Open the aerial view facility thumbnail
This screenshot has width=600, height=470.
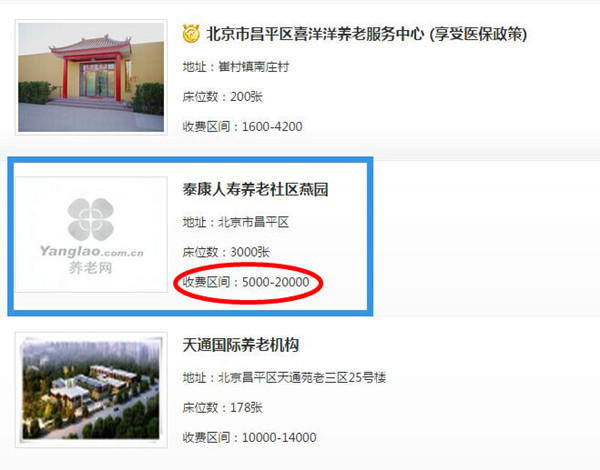click(91, 390)
